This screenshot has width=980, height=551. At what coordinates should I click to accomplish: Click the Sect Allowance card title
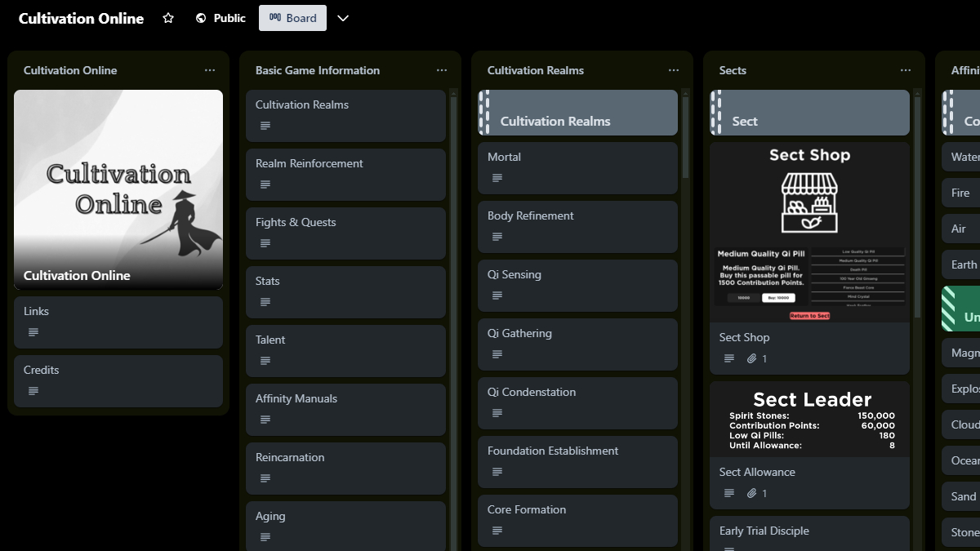(x=757, y=472)
